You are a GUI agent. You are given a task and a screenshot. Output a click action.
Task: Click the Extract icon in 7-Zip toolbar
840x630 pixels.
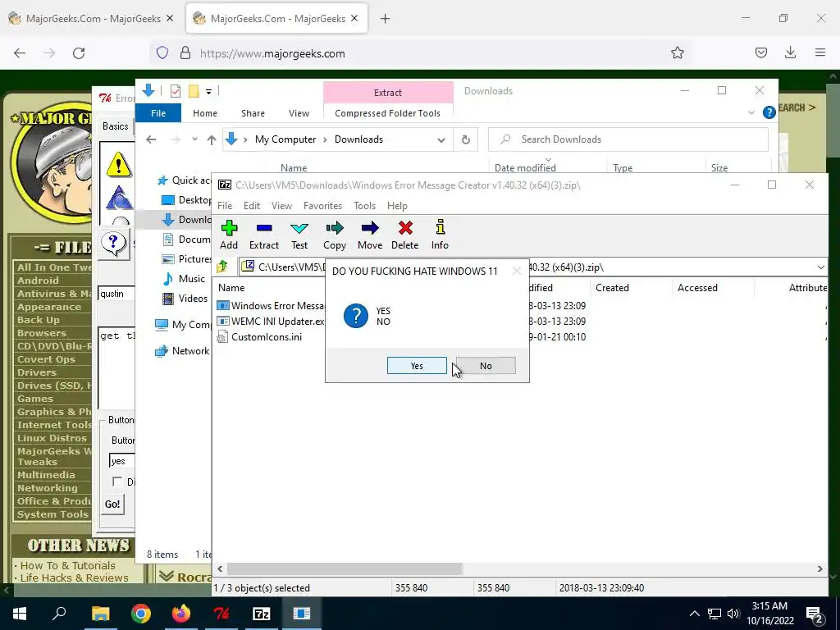click(263, 235)
